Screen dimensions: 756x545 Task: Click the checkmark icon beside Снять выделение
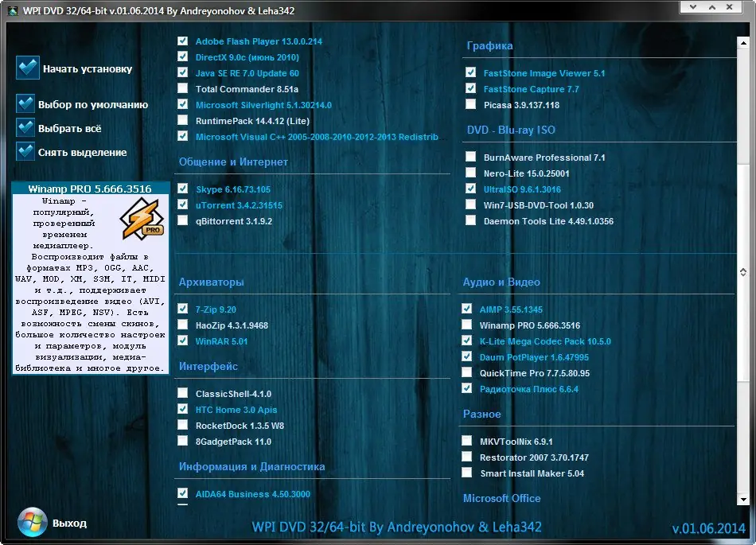[25, 151]
